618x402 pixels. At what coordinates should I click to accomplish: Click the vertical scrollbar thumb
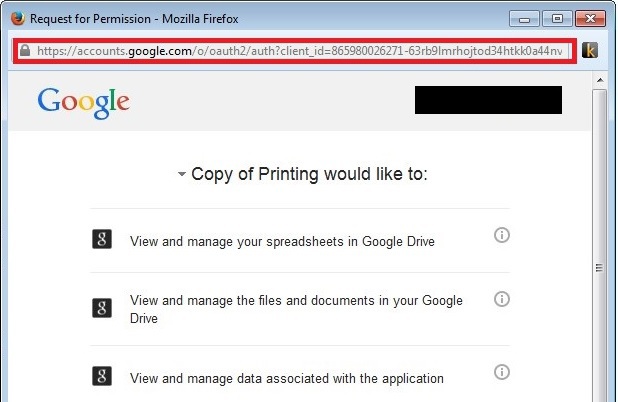click(599, 268)
